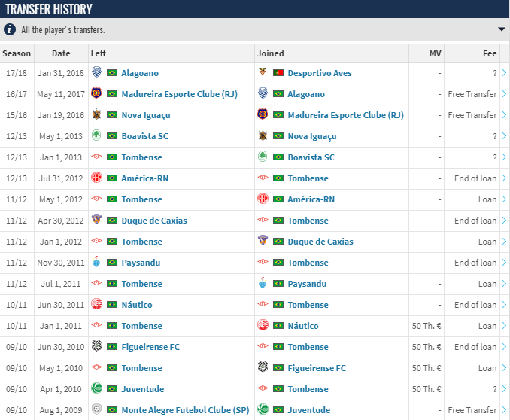510x420 pixels.
Task: Select End of loan fee in Jun 30, 2010 row
Action: point(475,347)
